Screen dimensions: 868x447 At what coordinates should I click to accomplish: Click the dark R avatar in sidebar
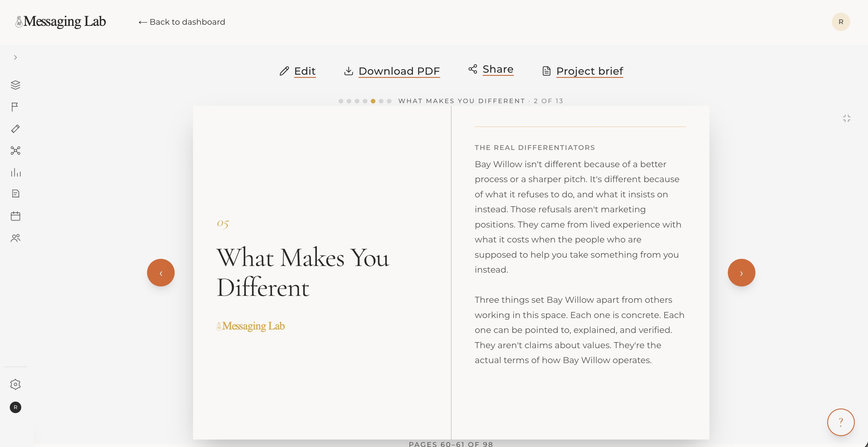pyautogui.click(x=16, y=407)
